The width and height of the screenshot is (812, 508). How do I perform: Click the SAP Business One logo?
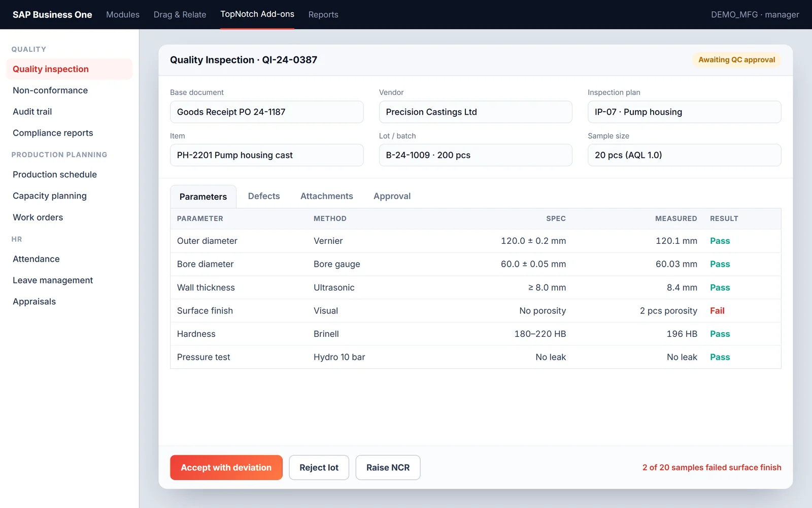pyautogui.click(x=52, y=15)
